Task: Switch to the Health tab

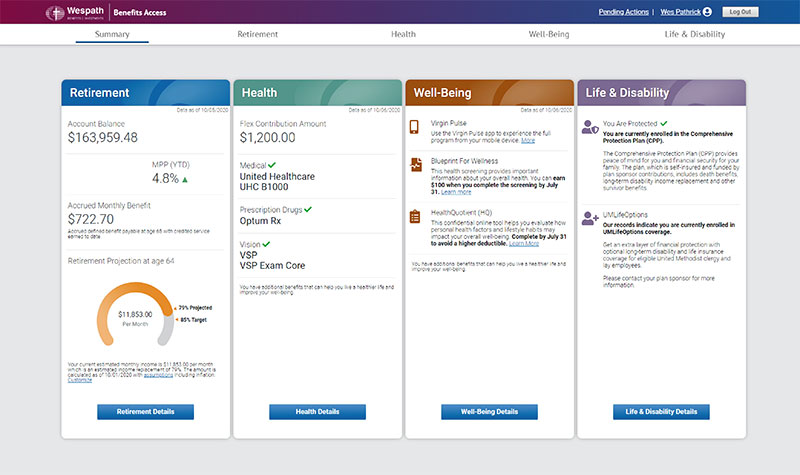Action: (403, 34)
